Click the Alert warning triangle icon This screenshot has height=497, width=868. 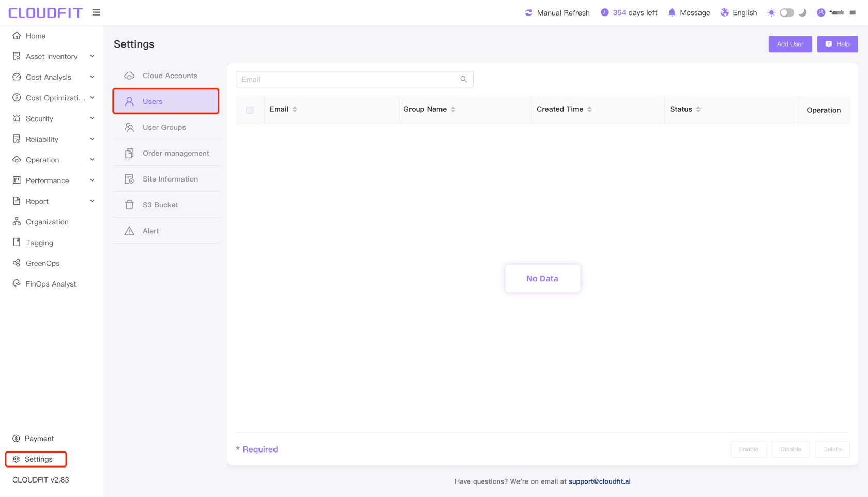click(129, 231)
